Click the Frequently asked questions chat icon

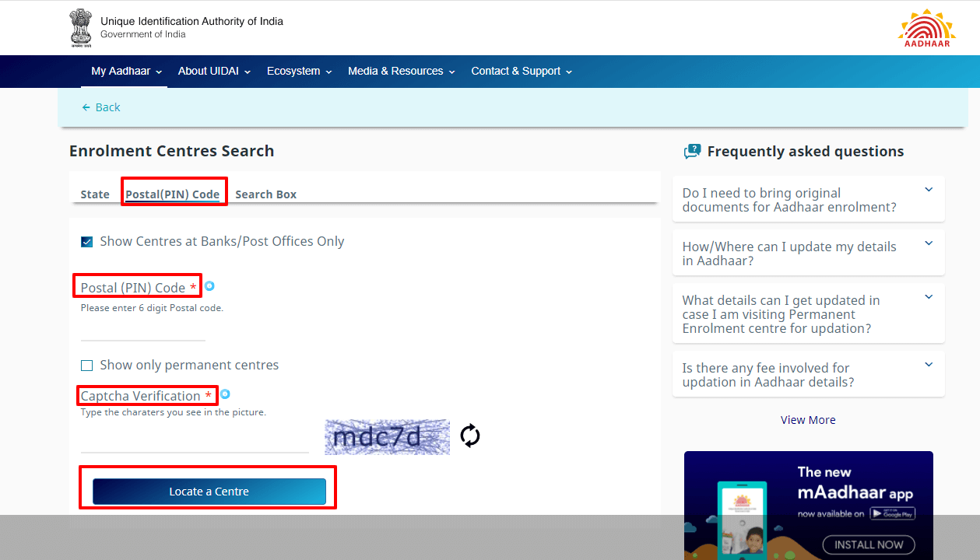click(692, 152)
